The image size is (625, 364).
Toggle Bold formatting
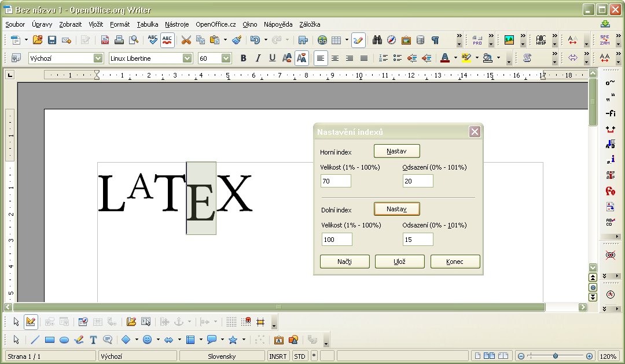pyautogui.click(x=243, y=58)
